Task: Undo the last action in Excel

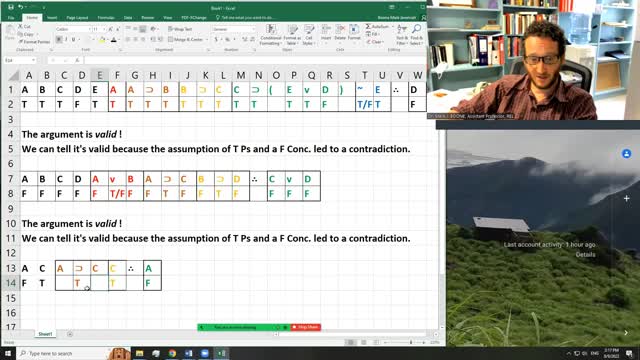Action: tap(20, 7)
